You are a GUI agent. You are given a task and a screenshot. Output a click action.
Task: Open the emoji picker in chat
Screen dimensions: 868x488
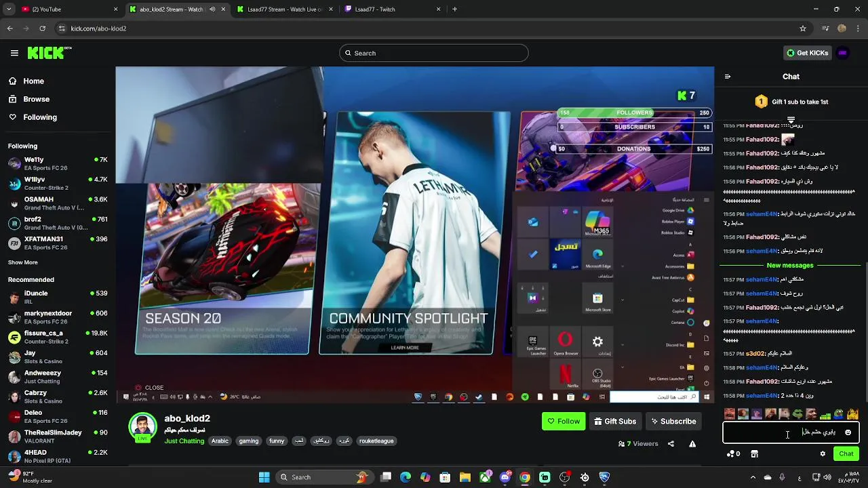(848, 432)
